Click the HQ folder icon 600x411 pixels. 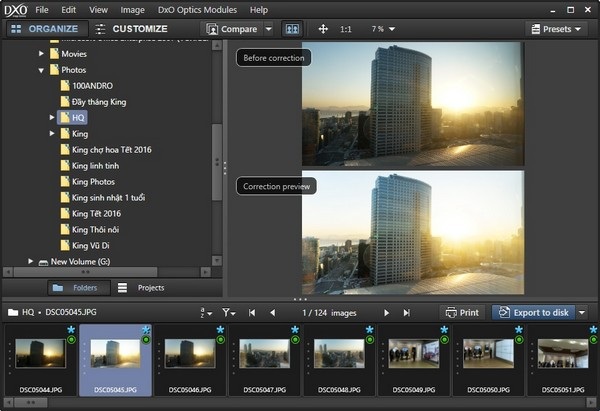[x=65, y=117]
